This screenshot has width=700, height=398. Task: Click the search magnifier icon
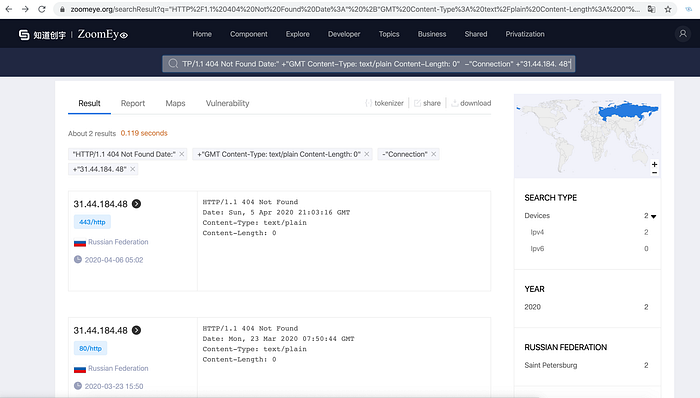pos(173,64)
